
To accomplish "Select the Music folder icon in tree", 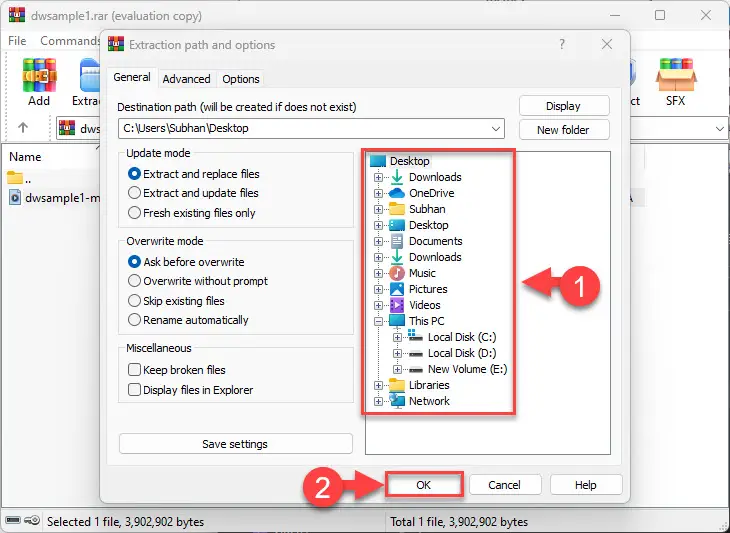I will (397, 273).
